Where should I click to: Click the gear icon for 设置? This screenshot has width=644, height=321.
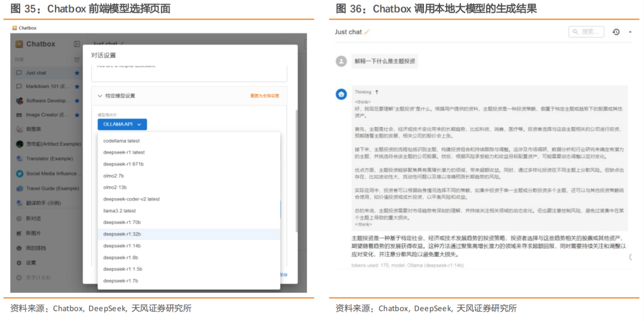click(19, 263)
